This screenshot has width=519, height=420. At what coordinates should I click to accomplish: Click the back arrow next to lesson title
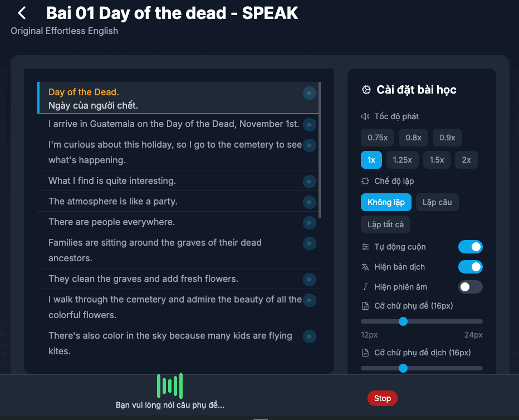[x=22, y=13]
